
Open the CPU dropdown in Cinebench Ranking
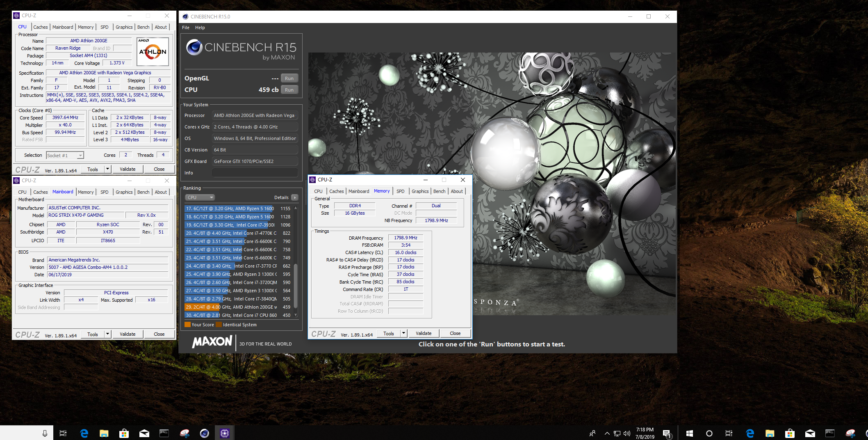coord(200,197)
